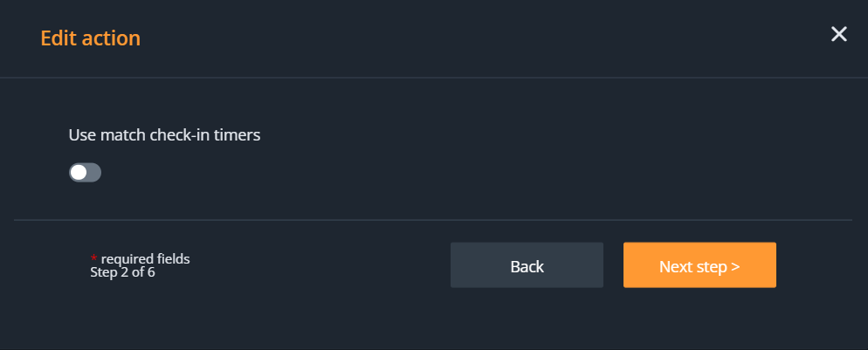The width and height of the screenshot is (868, 350).
Task: Click the 'required fields' note text
Action: click(145, 258)
